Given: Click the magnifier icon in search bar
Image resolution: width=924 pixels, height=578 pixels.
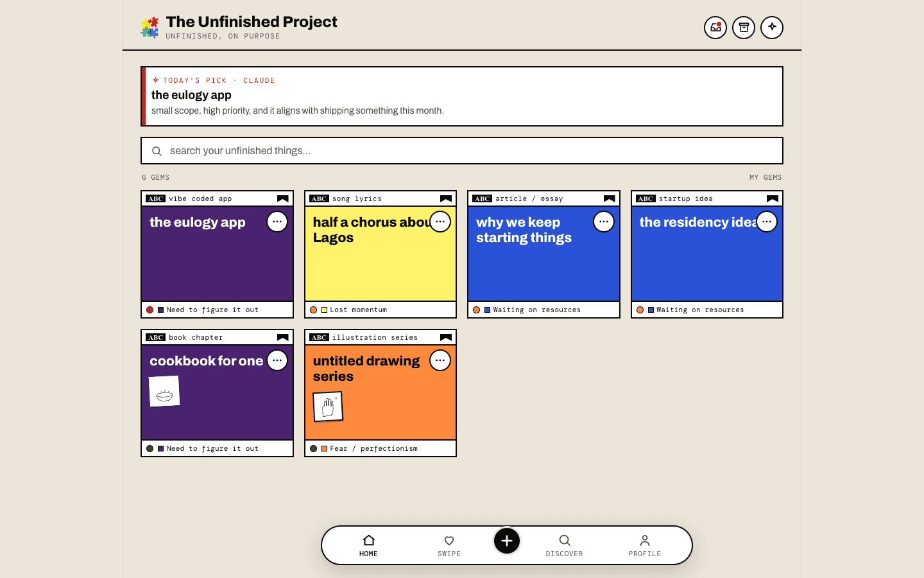Looking at the screenshot, I should coord(157,152).
